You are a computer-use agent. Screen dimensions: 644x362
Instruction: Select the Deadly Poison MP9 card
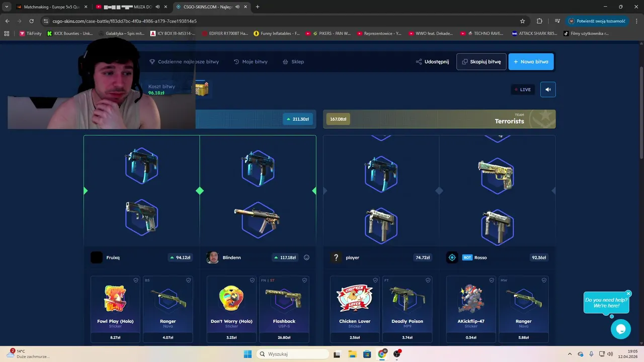407,309
